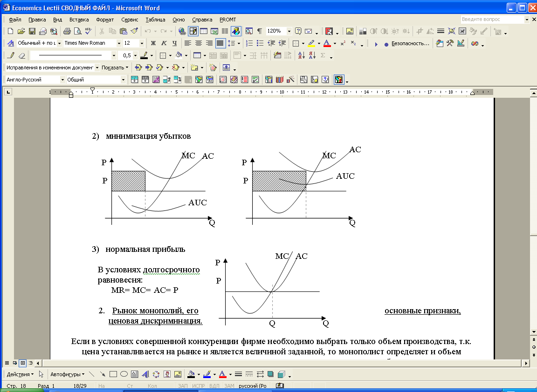Open the style dropdown Обычный + по ц

59,43
